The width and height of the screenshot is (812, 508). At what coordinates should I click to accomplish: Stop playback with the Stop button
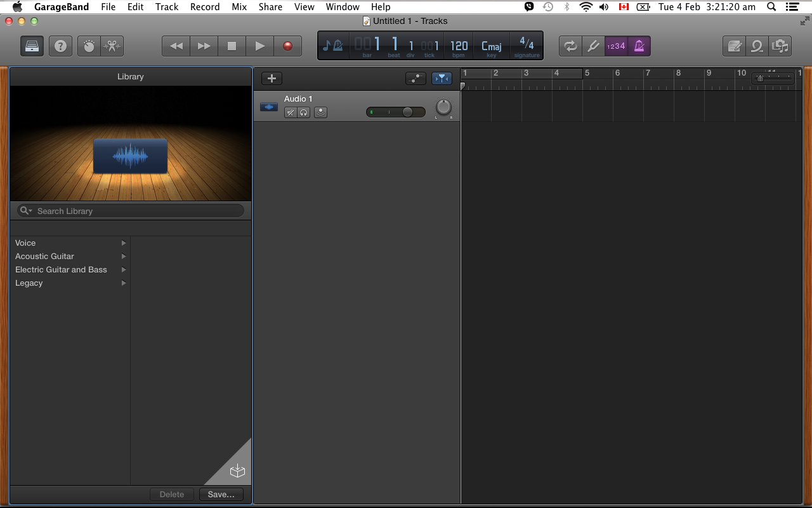232,46
